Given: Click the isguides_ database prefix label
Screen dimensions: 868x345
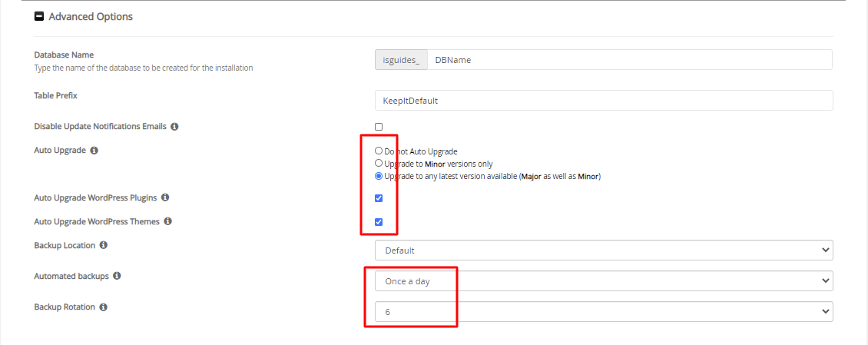Looking at the screenshot, I should 401,60.
